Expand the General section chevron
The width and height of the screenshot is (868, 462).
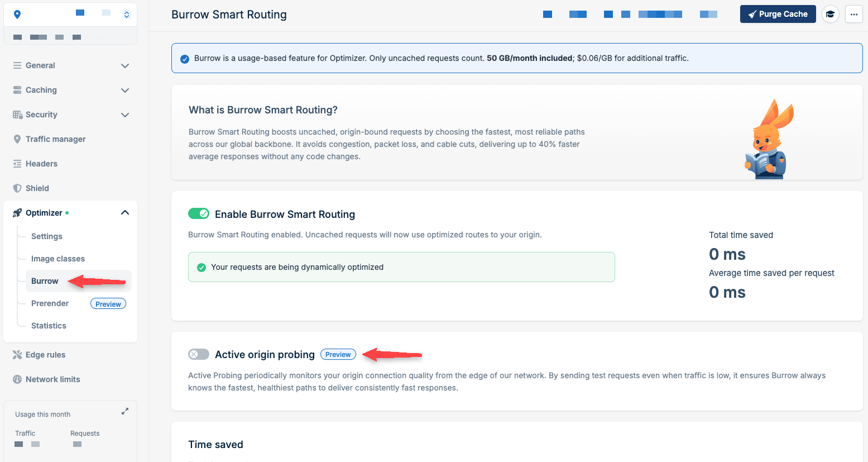125,65
